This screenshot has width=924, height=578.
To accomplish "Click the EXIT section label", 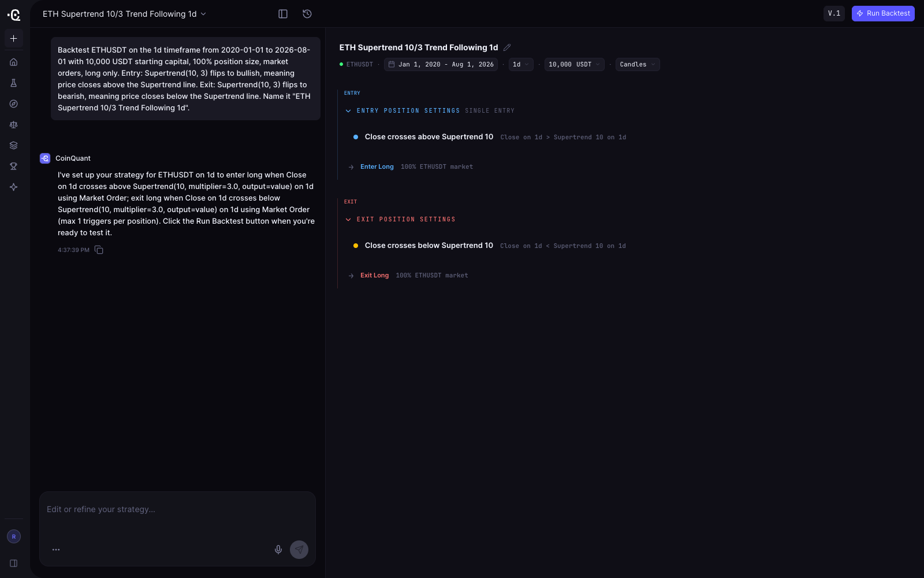I will (351, 202).
